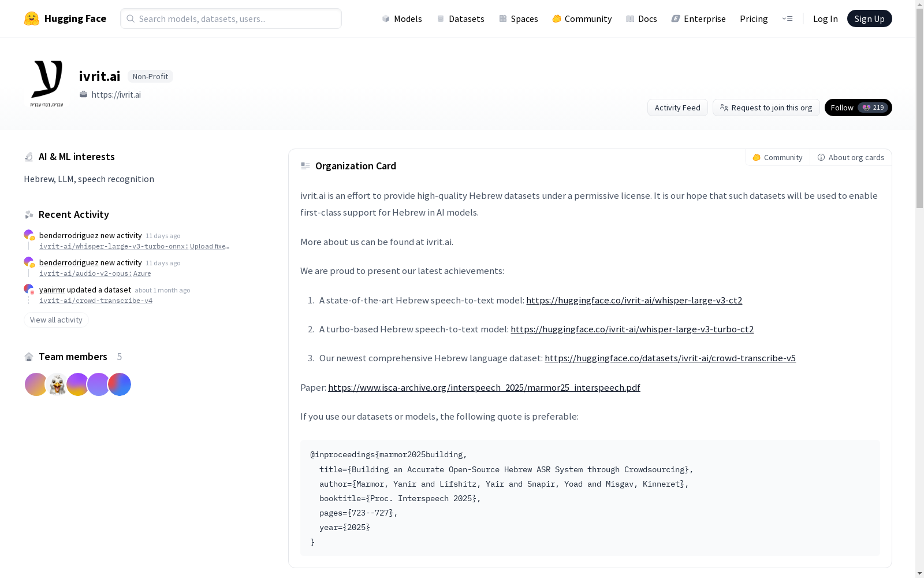
Task: Click benderrodriguez avatar on audio-v2-opus activity
Action: click(x=28, y=262)
